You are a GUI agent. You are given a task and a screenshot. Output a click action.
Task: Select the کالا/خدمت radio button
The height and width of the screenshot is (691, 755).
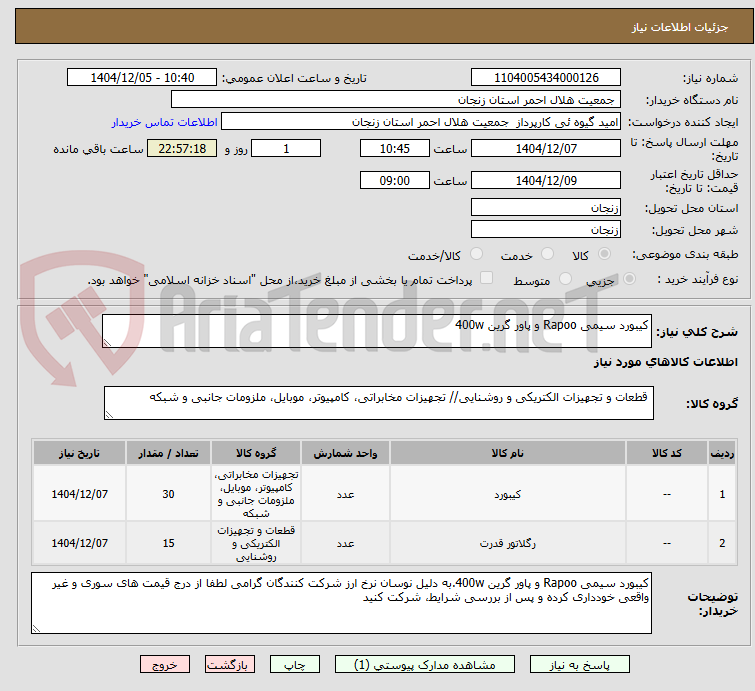(477, 254)
